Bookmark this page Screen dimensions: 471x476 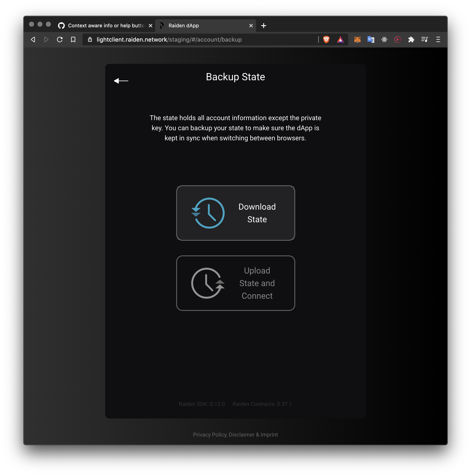(x=73, y=39)
